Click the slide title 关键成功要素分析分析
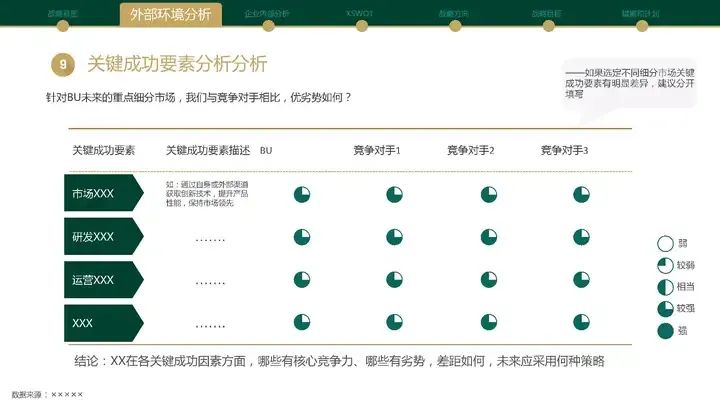 pos(177,64)
